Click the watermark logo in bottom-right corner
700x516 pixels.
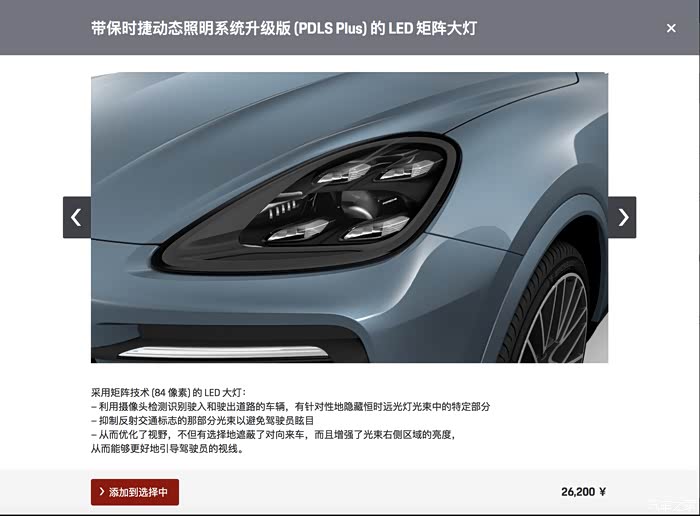point(672,506)
